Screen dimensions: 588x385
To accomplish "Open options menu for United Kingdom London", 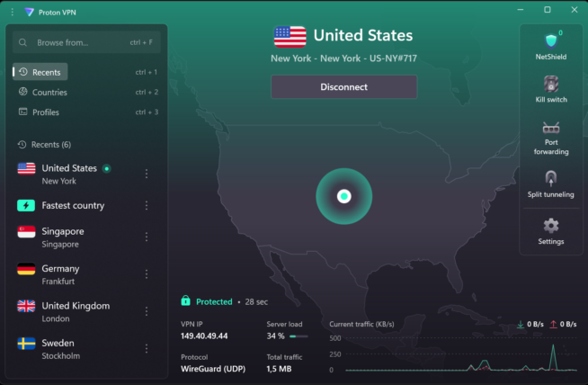I will coord(147,311).
